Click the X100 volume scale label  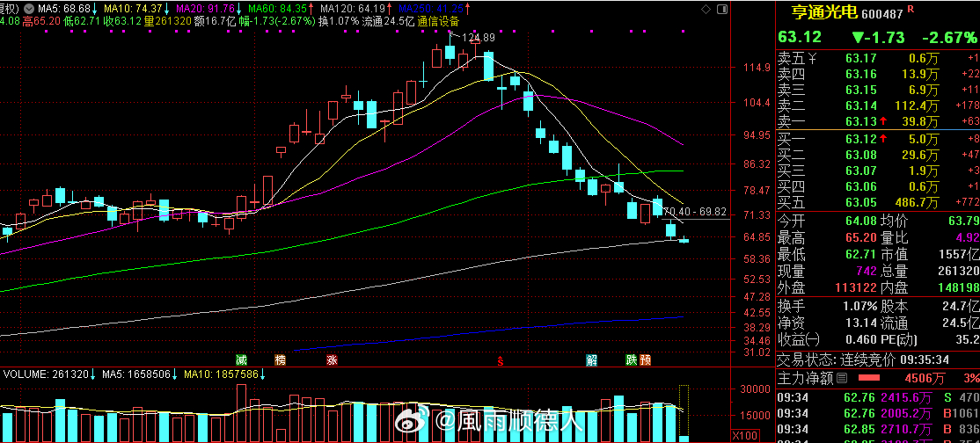pyautogui.click(x=746, y=435)
